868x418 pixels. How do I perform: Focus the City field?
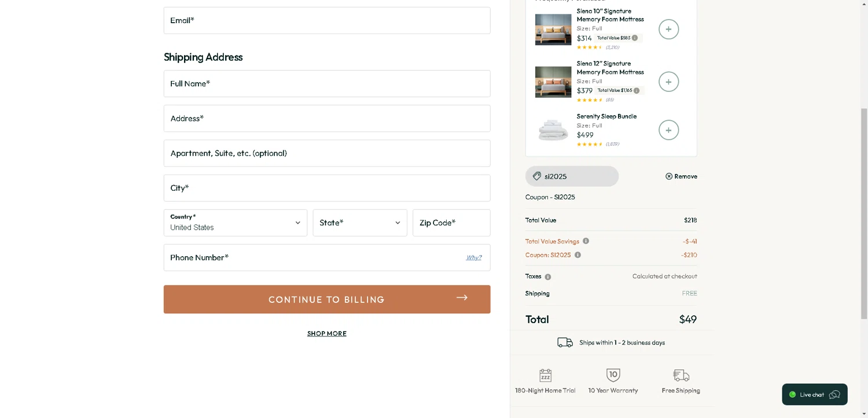327,188
